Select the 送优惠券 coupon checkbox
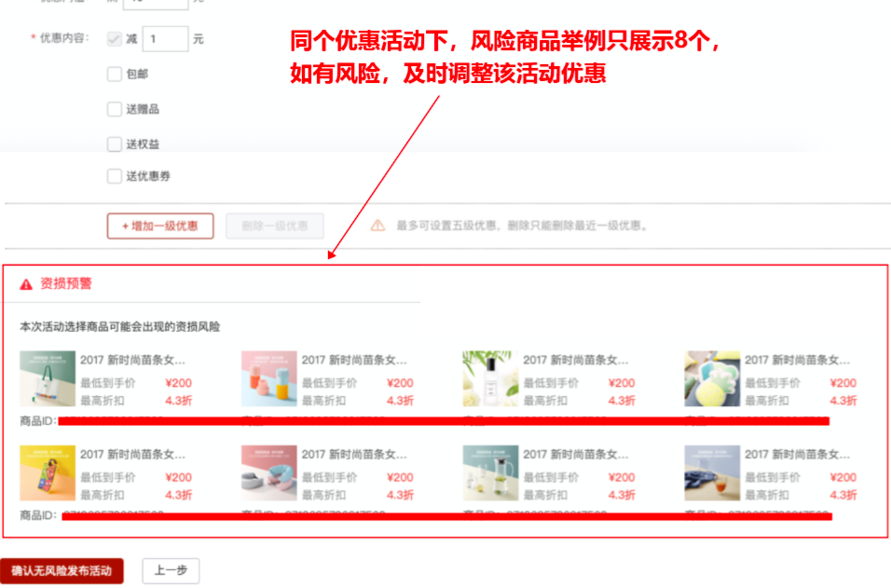This screenshot has height=588, width=891. [115, 176]
